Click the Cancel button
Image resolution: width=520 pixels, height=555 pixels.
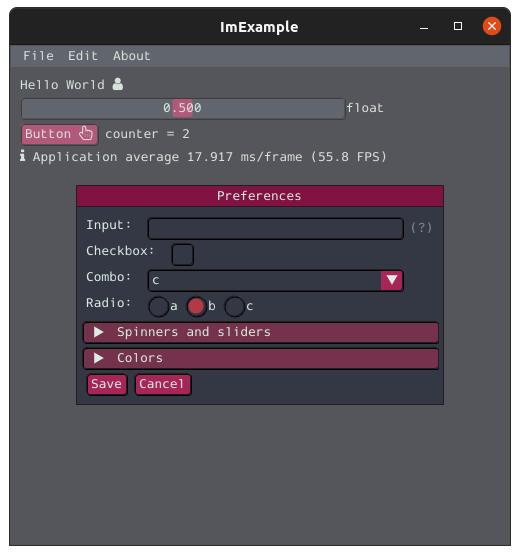point(163,384)
